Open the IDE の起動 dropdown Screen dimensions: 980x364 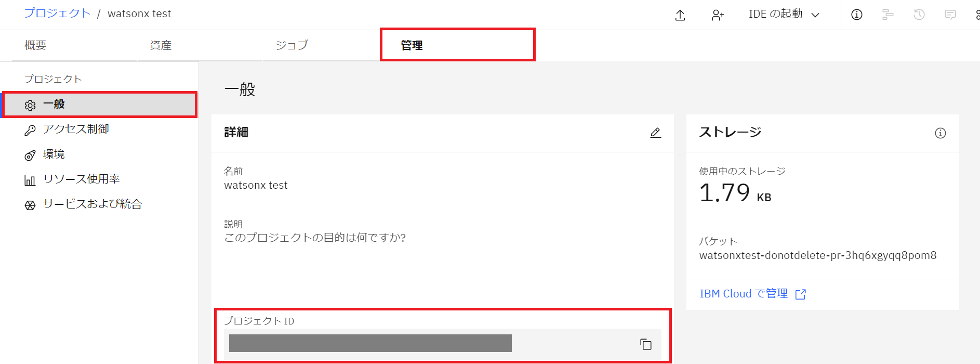click(784, 15)
